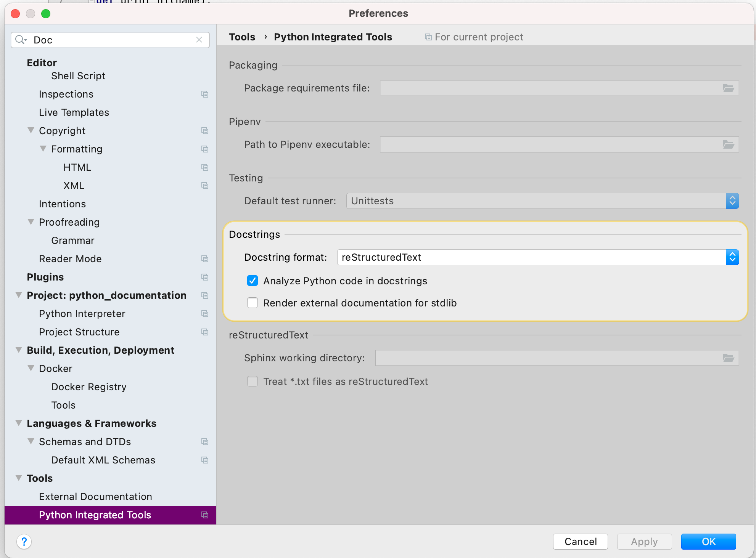Open Python Interpreter settings page
This screenshot has width=756, height=558.
click(82, 314)
